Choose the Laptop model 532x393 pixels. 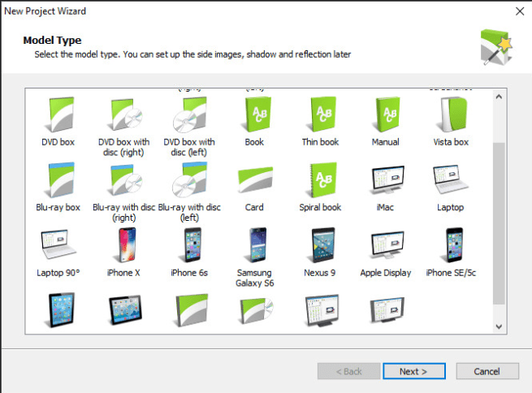point(451,188)
